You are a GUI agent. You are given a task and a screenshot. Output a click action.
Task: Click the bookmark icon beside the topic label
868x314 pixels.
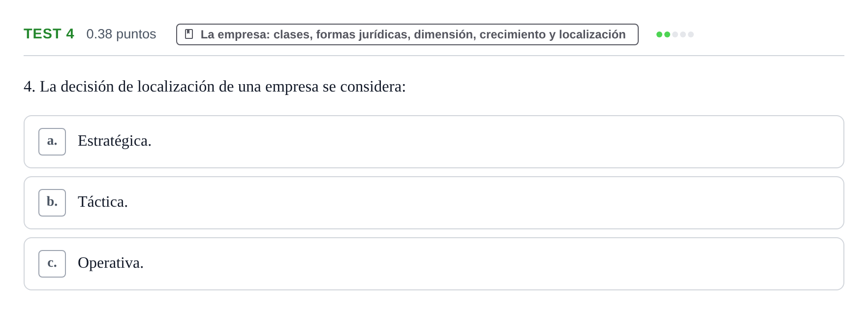click(x=189, y=34)
